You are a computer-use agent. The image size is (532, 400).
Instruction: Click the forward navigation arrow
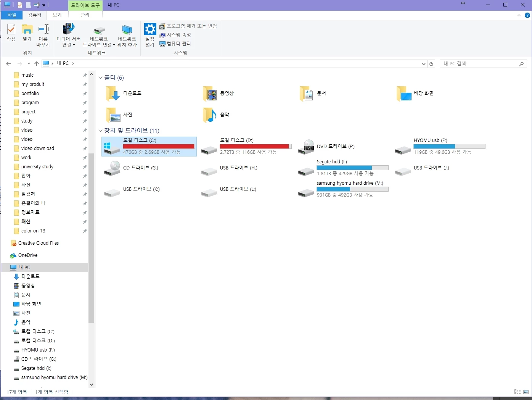click(x=19, y=63)
